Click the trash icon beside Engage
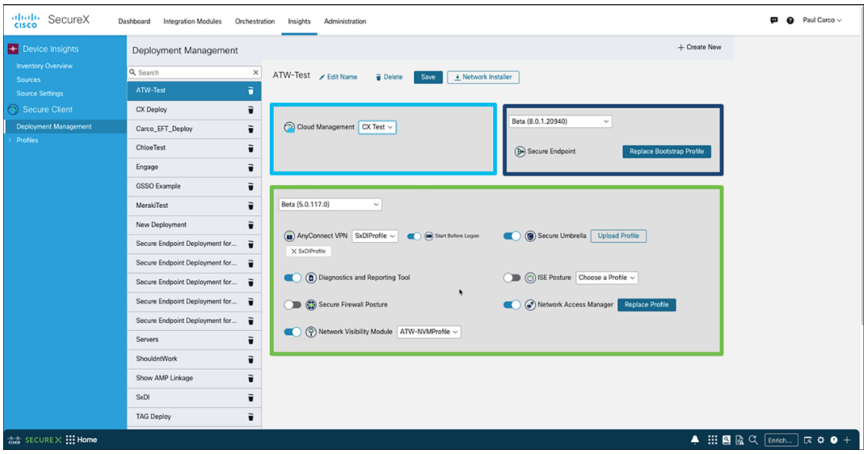The height and width of the screenshot is (454, 868). pos(251,167)
